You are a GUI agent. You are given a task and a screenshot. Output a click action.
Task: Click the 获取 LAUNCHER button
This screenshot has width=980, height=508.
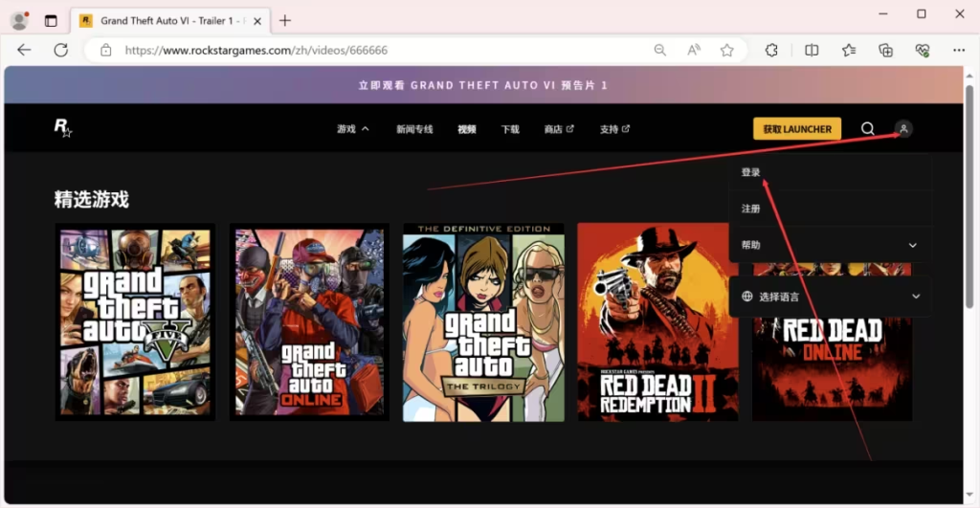point(797,129)
